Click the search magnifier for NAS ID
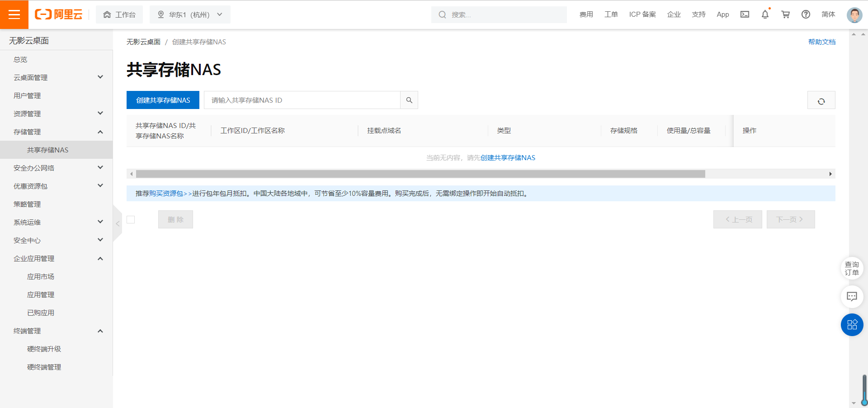868x408 pixels. 409,100
